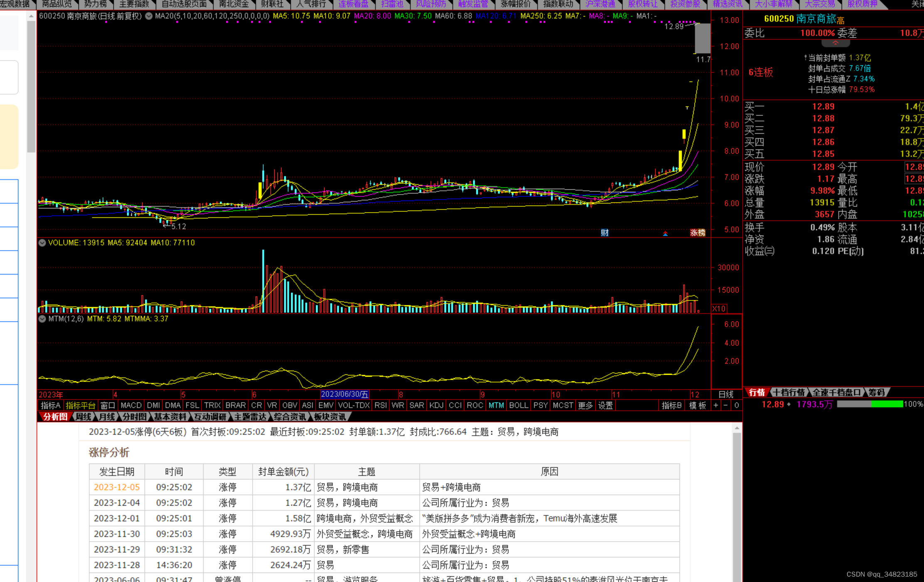This screenshot has width=924, height=582.
Task: Click the 设置 indicator settings button
Action: (605, 405)
